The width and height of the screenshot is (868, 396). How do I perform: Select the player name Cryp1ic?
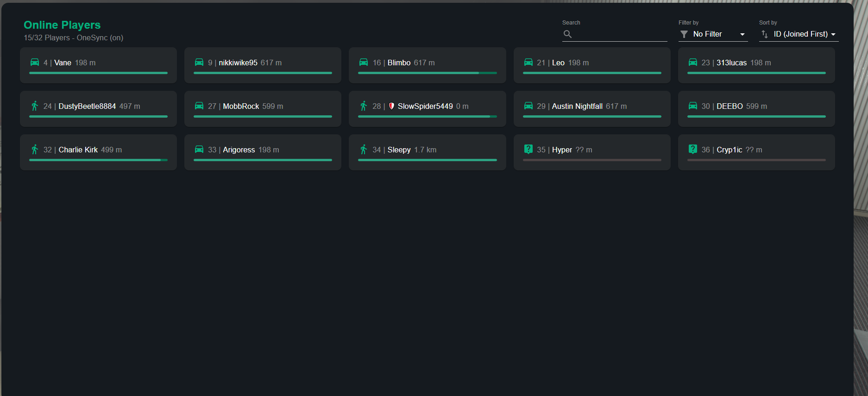pos(730,150)
